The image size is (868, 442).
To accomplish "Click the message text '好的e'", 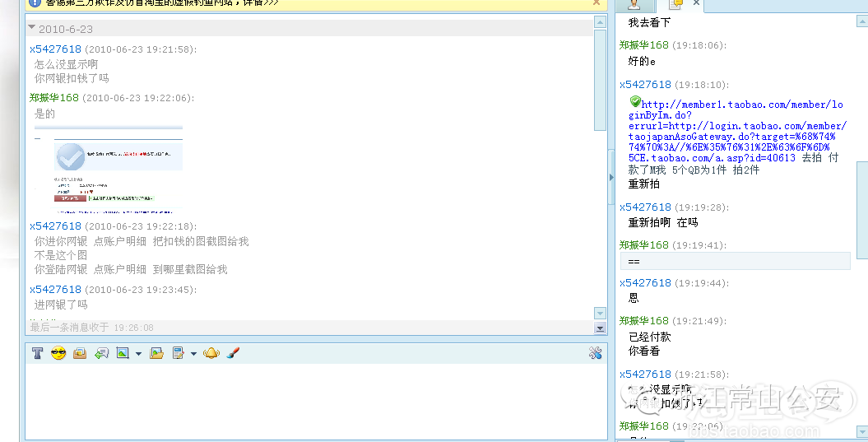I will click(642, 61).
